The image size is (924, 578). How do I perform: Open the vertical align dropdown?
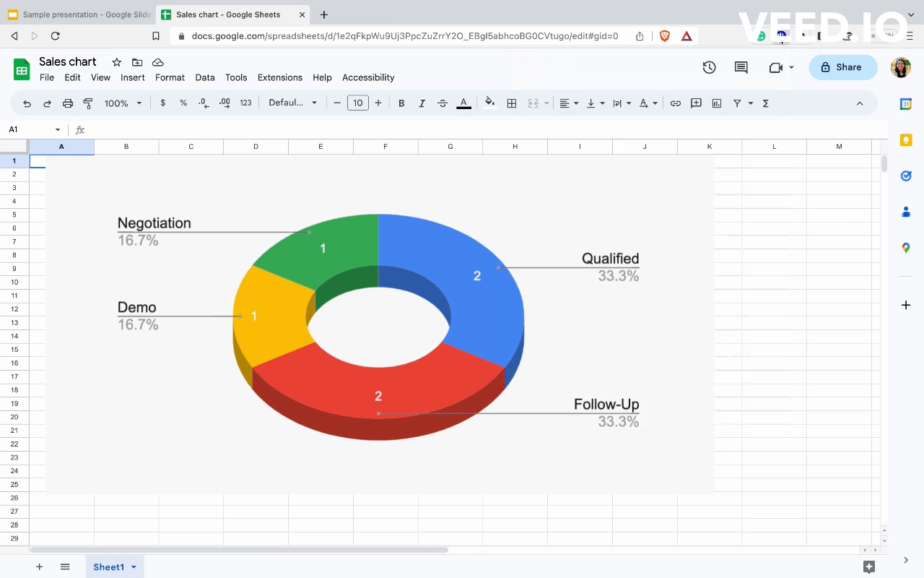pyautogui.click(x=596, y=103)
